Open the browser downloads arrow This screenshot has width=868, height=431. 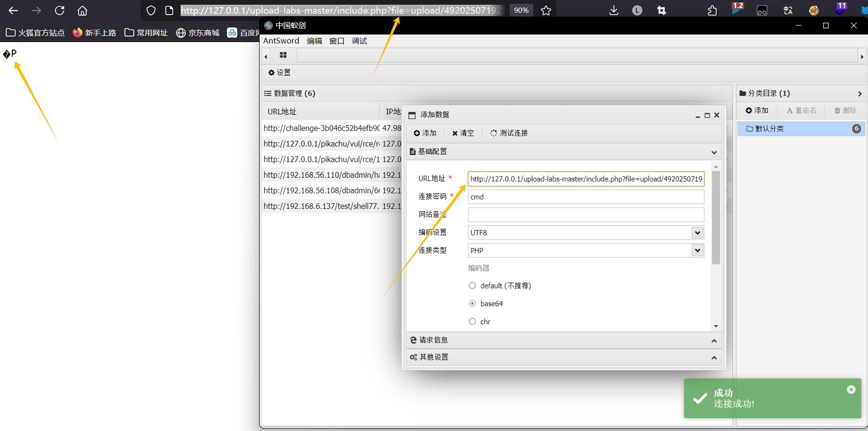(x=614, y=10)
